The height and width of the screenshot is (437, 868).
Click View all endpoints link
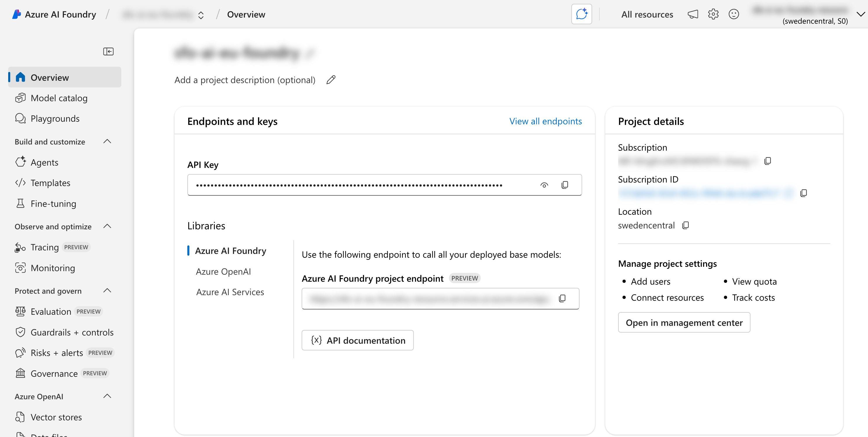[x=546, y=121]
